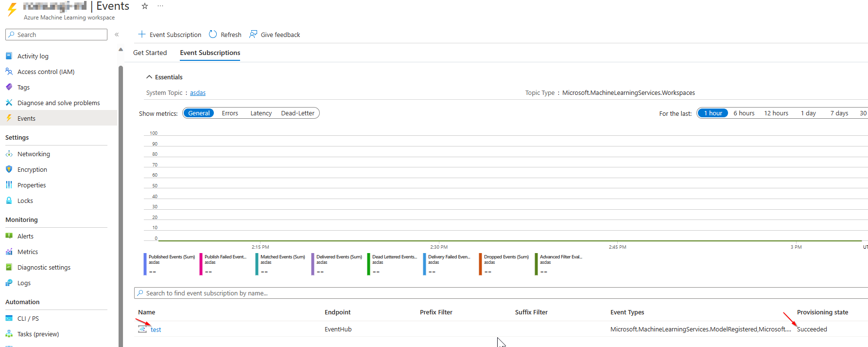This screenshot has height=347, width=868.
Task: Click the test subscription row icon
Action: pos(142,329)
